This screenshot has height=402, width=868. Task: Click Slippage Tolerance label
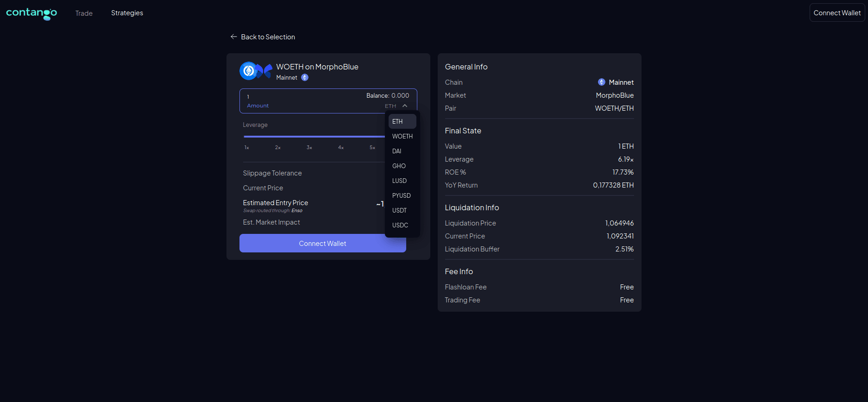(x=272, y=173)
